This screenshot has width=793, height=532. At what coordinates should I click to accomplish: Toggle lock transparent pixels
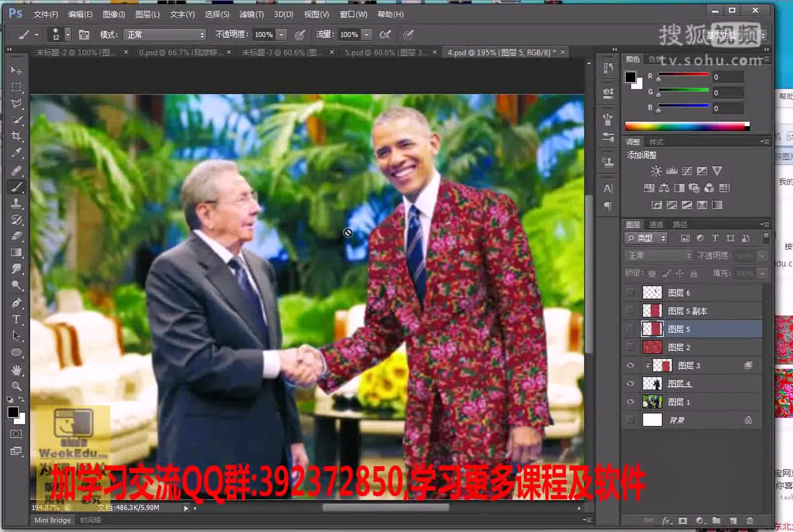[x=652, y=273]
